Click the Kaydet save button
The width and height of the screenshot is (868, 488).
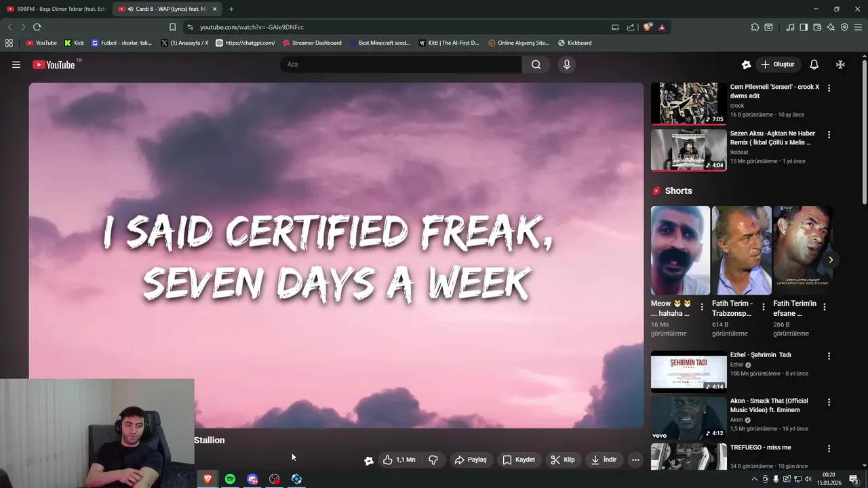(519, 460)
